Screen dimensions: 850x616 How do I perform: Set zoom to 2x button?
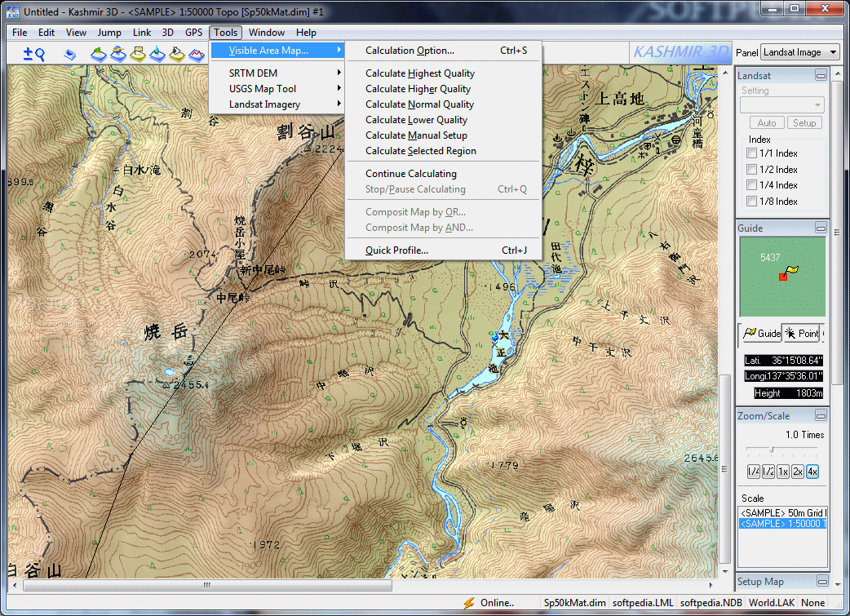(x=798, y=472)
